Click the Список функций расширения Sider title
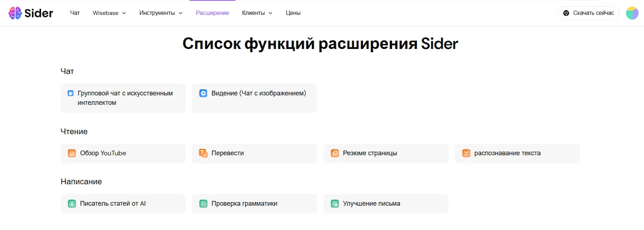Screen dimensions: 644x230 320,44
